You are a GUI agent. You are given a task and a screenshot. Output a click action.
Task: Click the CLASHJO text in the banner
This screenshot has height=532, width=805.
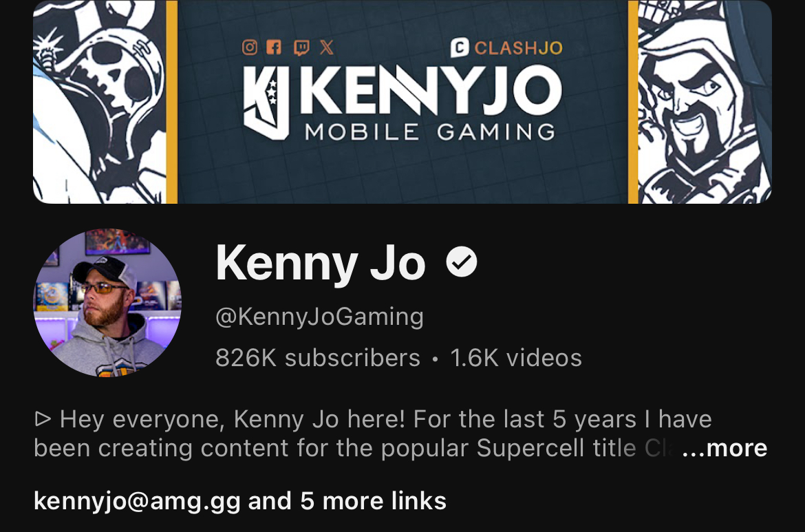(x=519, y=47)
